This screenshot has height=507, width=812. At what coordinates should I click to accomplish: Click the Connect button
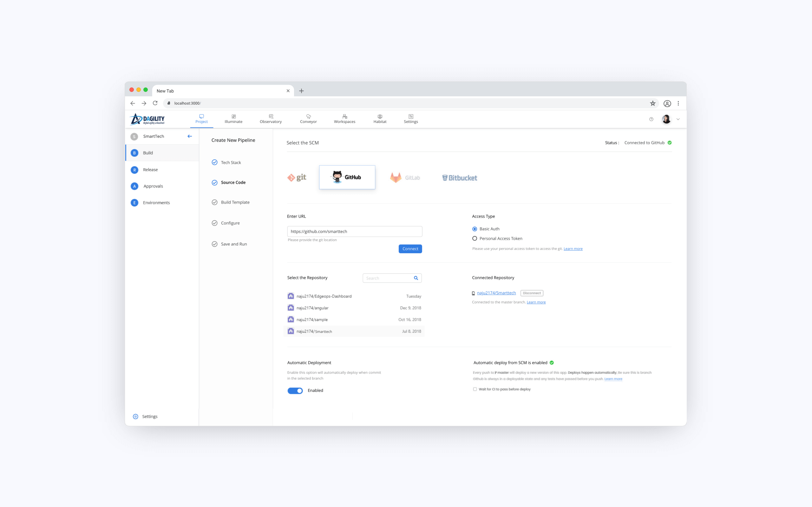pyautogui.click(x=410, y=249)
